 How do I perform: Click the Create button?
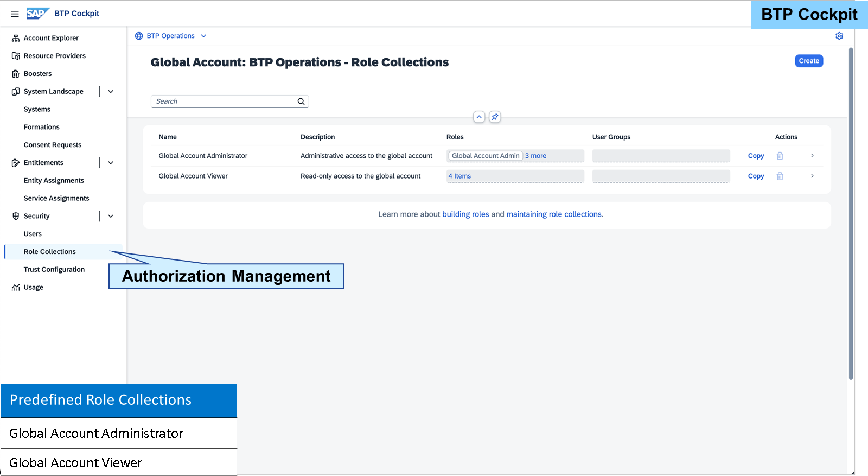pyautogui.click(x=809, y=61)
